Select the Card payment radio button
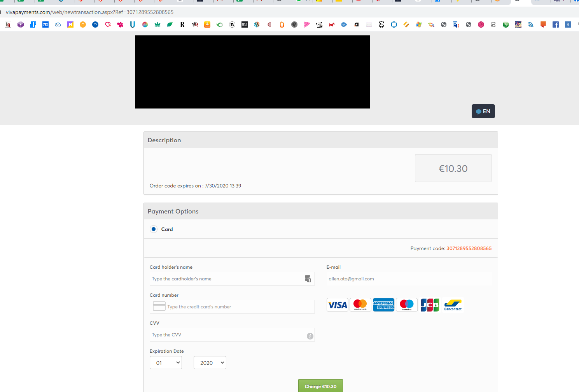 [x=154, y=229]
